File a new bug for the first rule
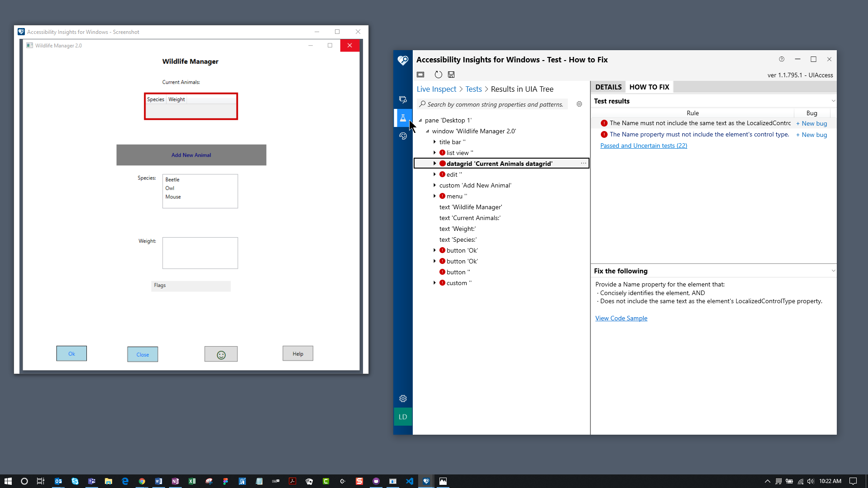 811,123
